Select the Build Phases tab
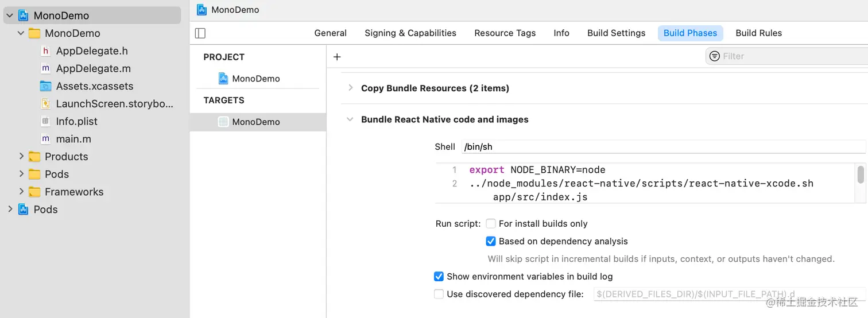This screenshot has height=318, width=868. pos(691,33)
